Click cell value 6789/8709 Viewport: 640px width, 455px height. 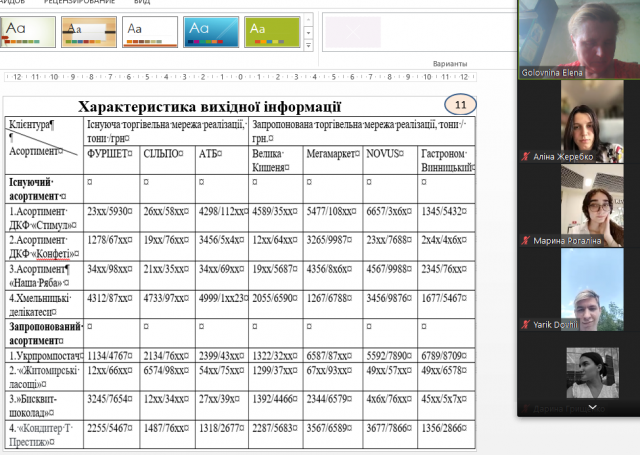click(444, 355)
